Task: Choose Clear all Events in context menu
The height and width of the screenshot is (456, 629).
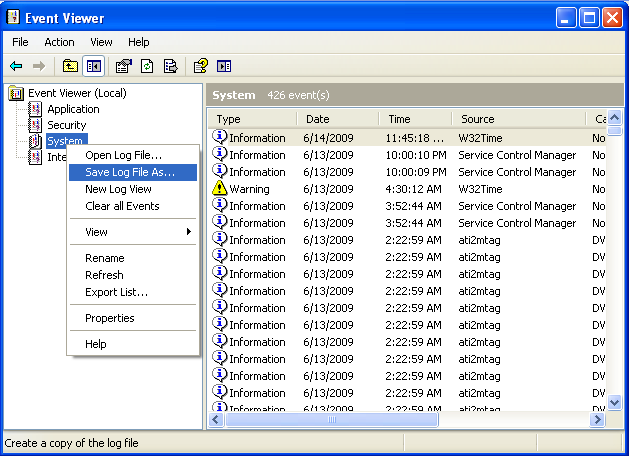Action: 122,206
